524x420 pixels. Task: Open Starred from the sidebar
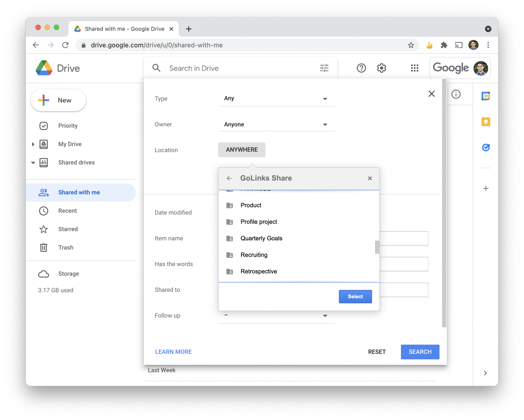68,229
